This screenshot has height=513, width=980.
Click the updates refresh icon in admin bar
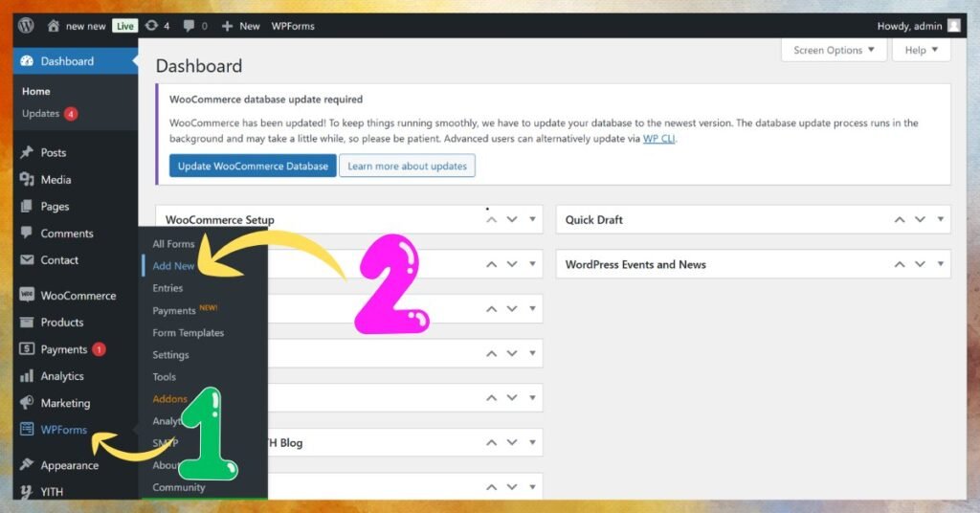pyautogui.click(x=151, y=26)
